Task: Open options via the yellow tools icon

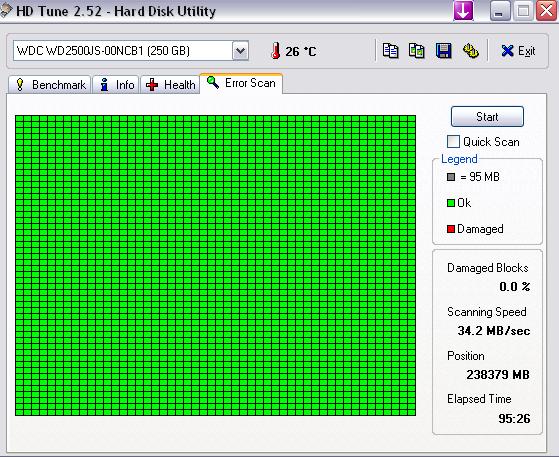Action: click(471, 51)
